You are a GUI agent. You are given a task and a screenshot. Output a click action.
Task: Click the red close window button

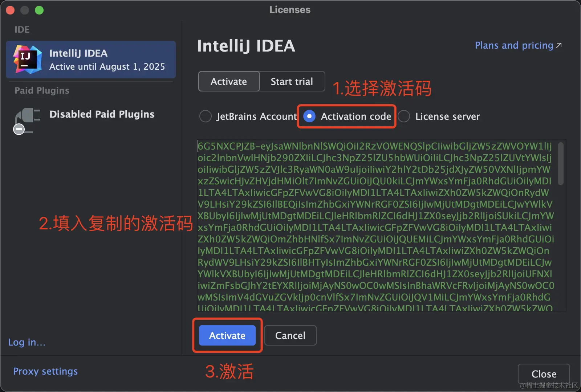10,10
